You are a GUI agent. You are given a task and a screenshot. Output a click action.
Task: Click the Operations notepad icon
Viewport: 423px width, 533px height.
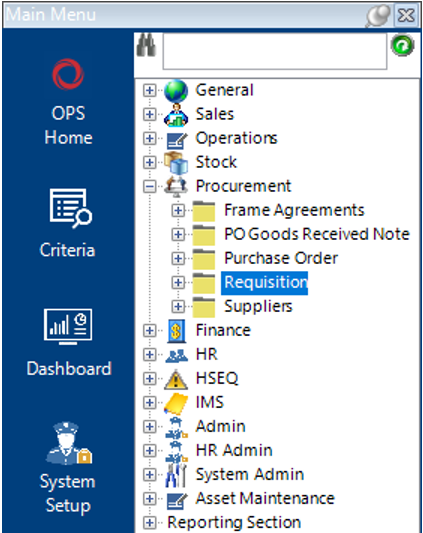pyautogui.click(x=176, y=140)
